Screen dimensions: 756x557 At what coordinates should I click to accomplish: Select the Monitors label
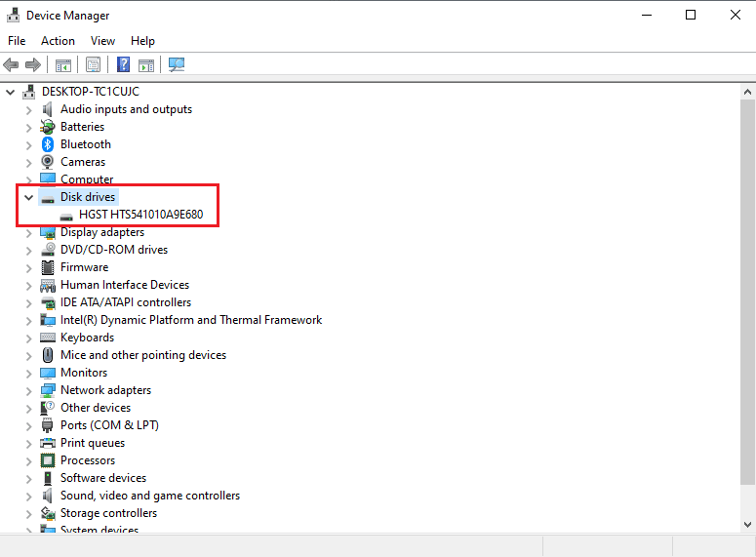point(84,373)
